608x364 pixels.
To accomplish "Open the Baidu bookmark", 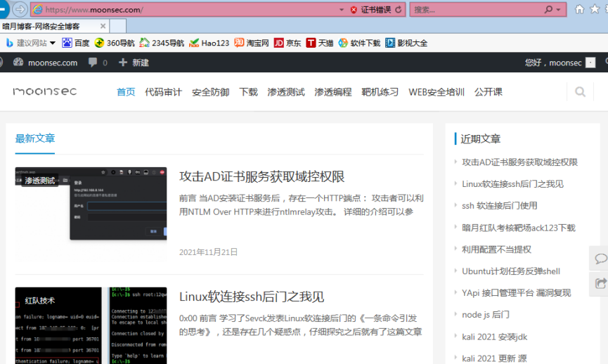I will pyautogui.click(x=76, y=43).
